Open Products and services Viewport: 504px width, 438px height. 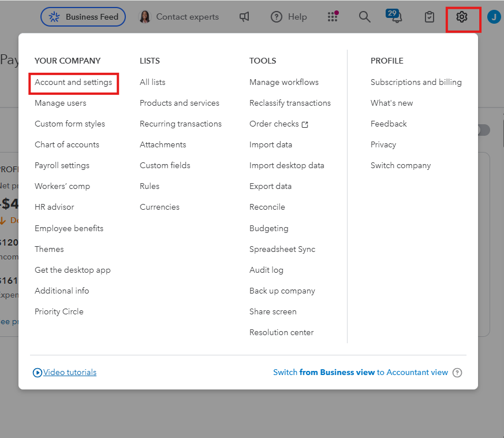click(x=180, y=103)
